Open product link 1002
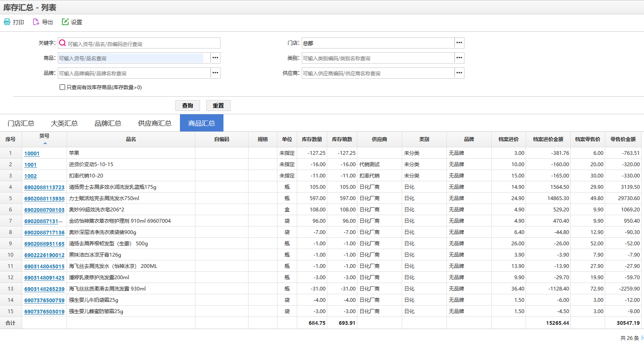This screenshot has width=644, height=342. click(31, 176)
